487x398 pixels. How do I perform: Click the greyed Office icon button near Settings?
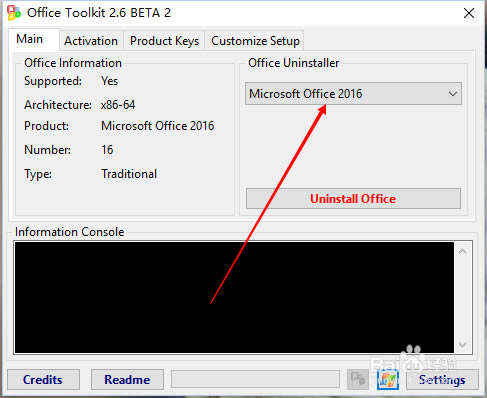pyautogui.click(x=358, y=379)
